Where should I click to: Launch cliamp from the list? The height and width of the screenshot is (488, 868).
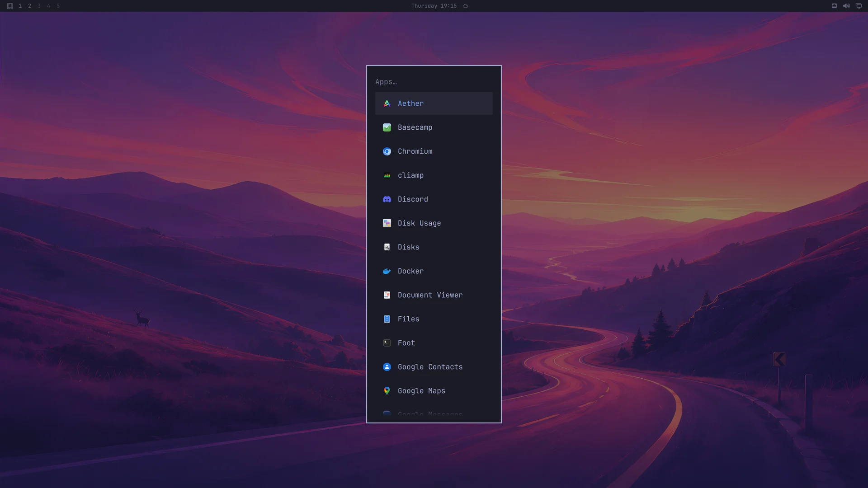[x=434, y=175]
